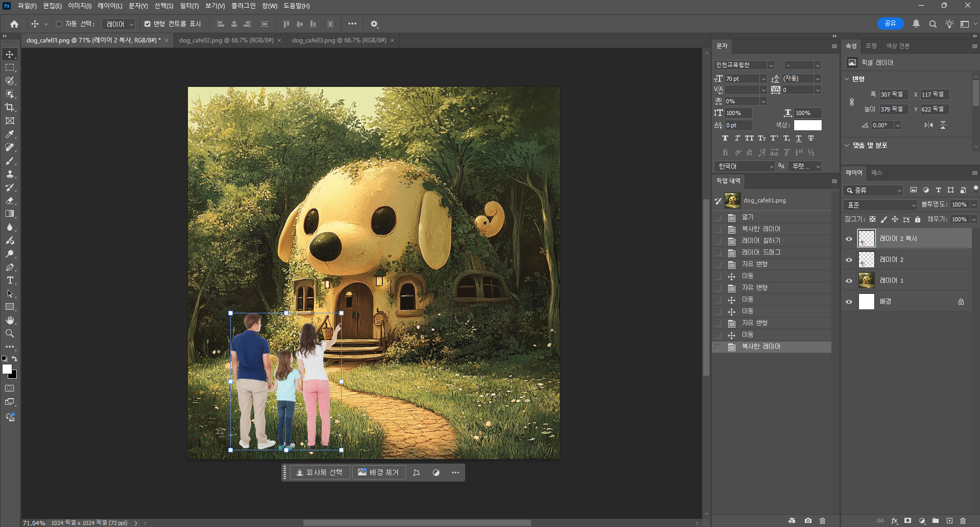Image resolution: width=980 pixels, height=527 pixels.
Task: Click the home icon in options bar
Action: (14, 24)
